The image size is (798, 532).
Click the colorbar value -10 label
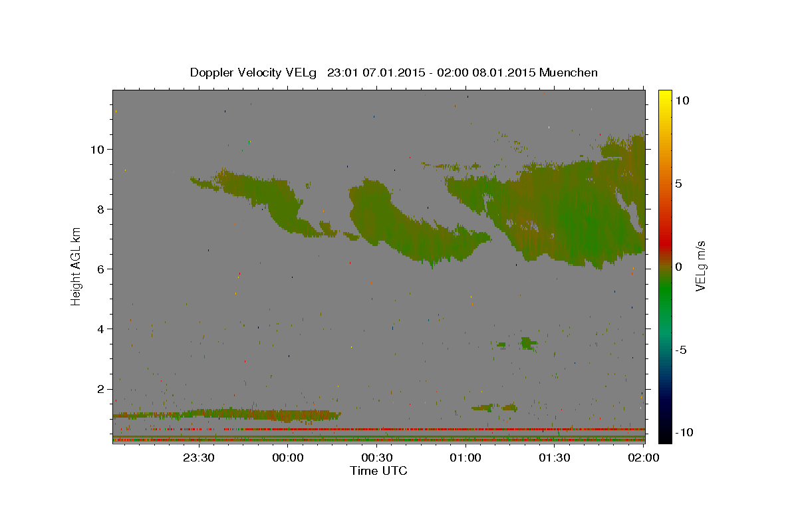click(x=683, y=432)
